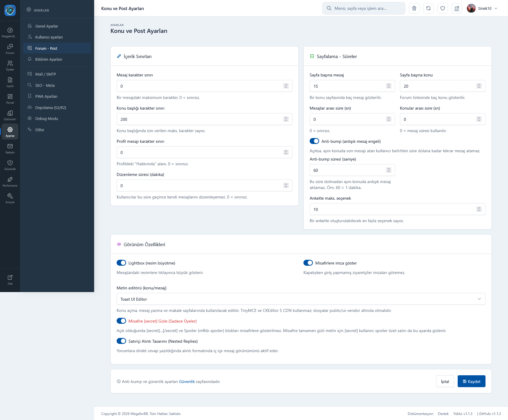Turn off Misafirlere imza göster
Screen dimensions: 508x420
308,263
